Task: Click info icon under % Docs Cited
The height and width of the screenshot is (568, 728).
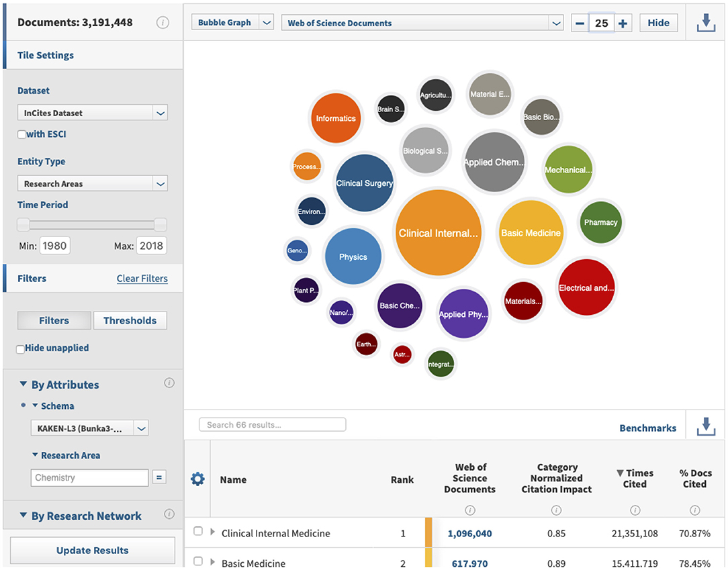Action: point(695,510)
